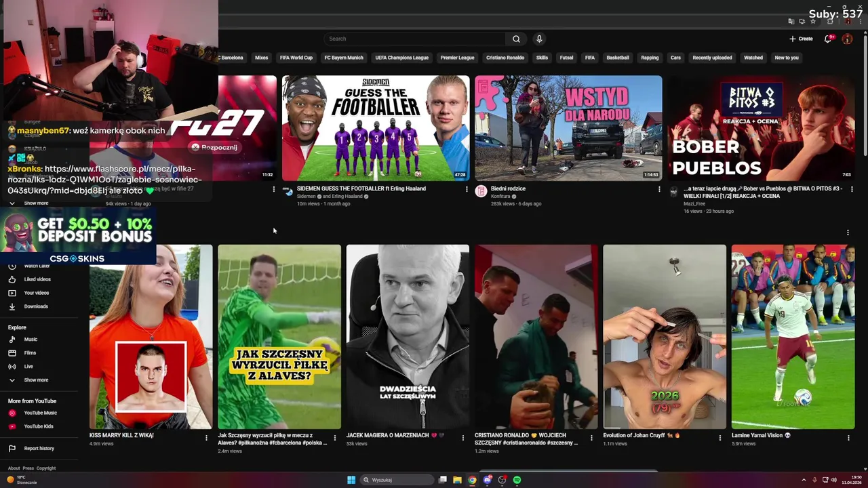
Task: Open the Bober Pueblos video thumbnail
Action: (761, 128)
